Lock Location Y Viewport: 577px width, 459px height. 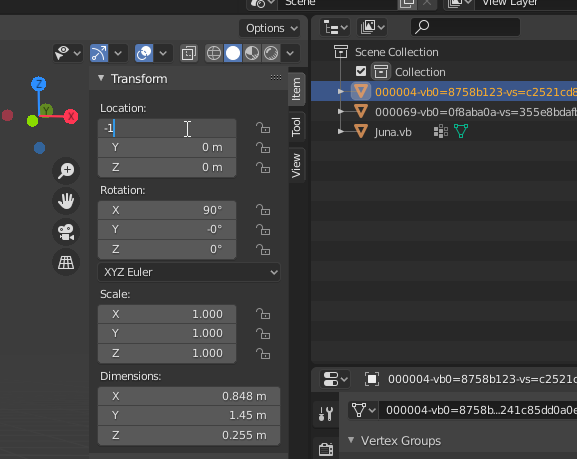[x=263, y=148]
